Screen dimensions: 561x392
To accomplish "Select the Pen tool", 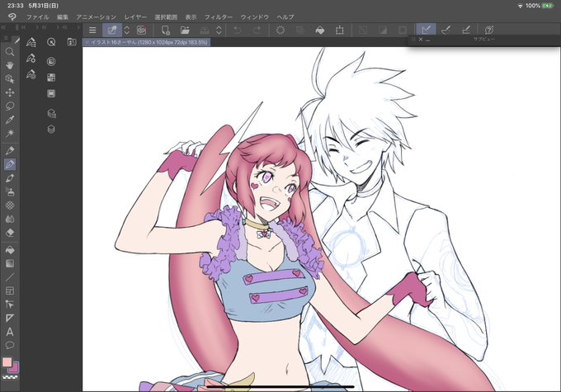I will [x=10, y=151].
